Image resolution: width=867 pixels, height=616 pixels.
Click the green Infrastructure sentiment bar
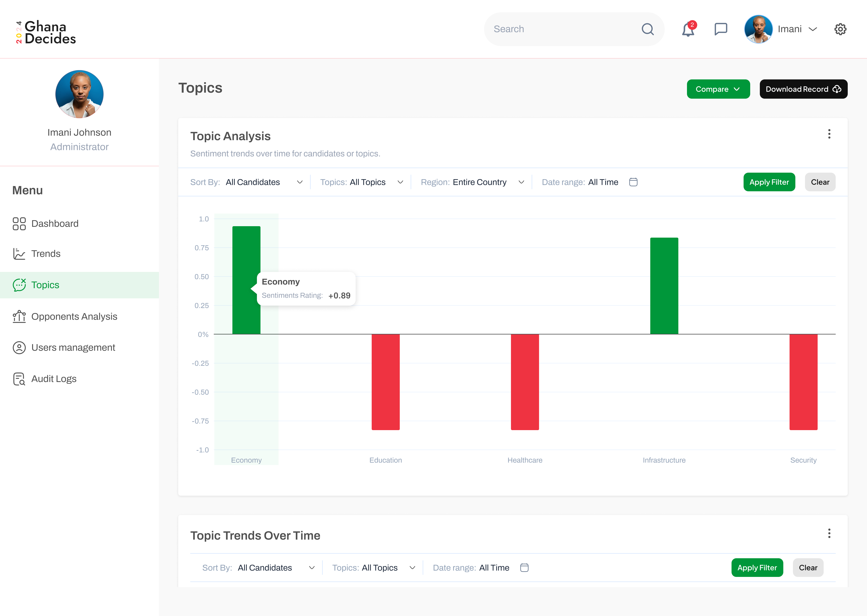tap(664, 286)
